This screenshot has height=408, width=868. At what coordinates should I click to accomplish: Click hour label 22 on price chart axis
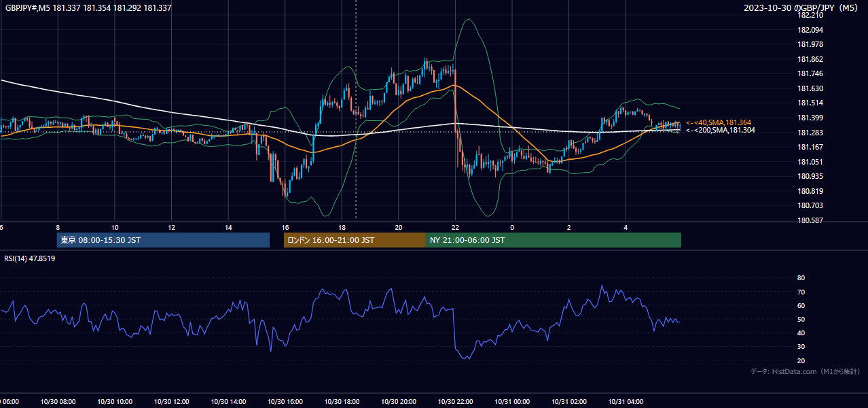click(455, 227)
